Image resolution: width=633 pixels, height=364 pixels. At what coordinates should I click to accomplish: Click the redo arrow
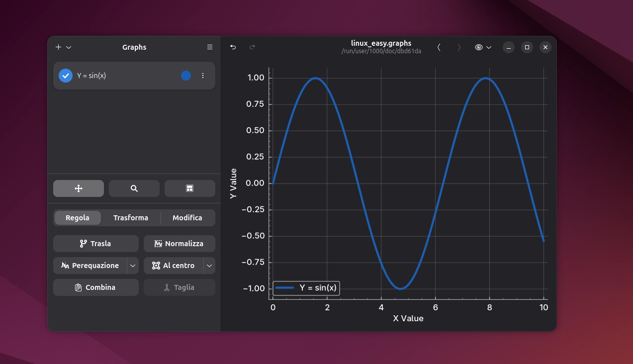252,47
